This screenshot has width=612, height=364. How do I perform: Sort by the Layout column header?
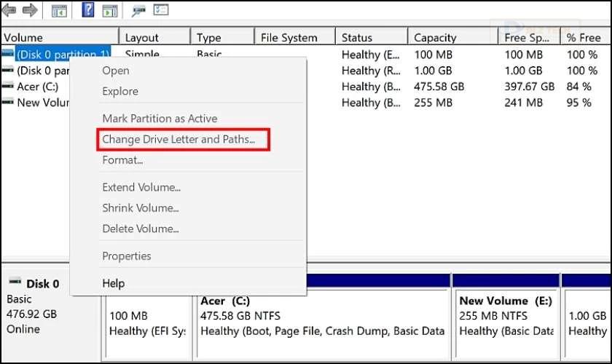tap(154, 37)
